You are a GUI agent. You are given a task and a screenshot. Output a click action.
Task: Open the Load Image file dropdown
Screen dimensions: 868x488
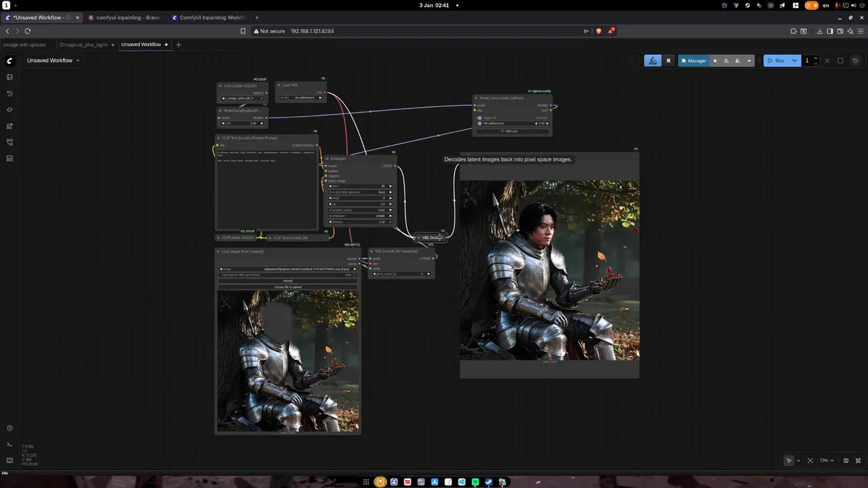click(x=288, y=269)
